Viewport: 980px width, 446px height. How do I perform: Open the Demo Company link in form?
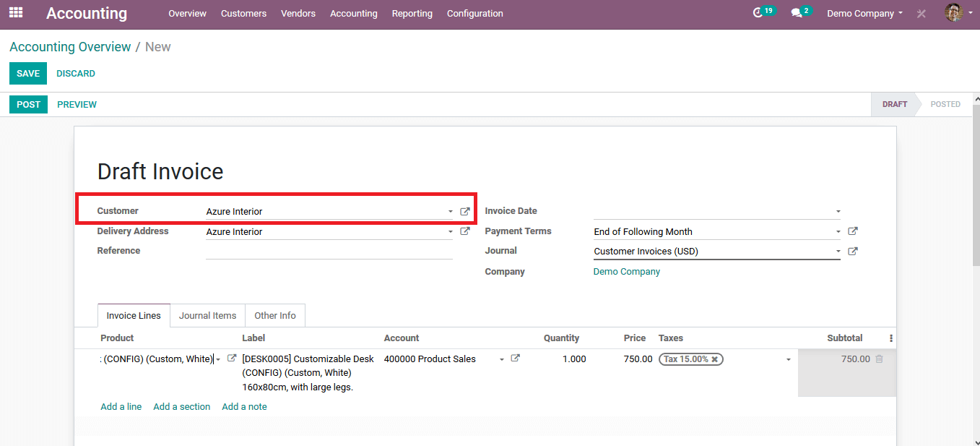(x=627, y=272)
